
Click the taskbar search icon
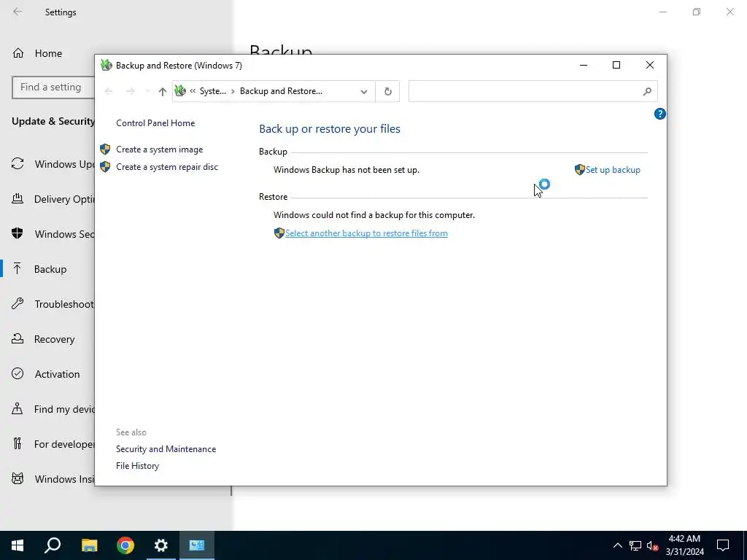[x=53, y=545]
